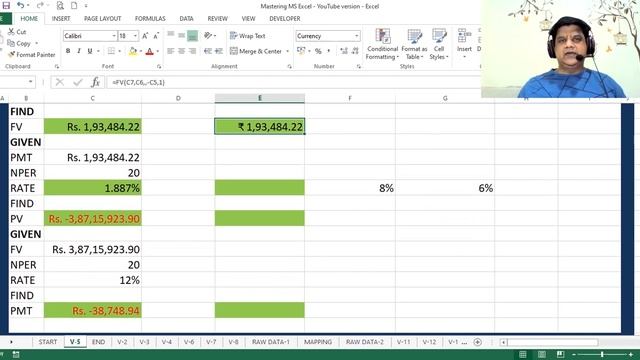Switch to the MAPPING sheet tab

coord(318,342)
